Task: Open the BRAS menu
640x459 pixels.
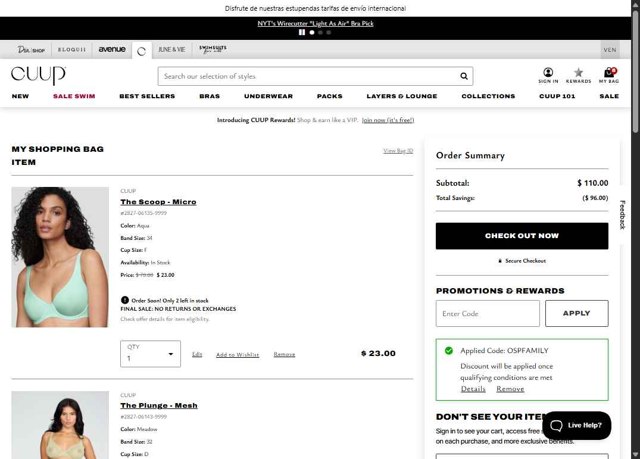Action: tap(209, 96)
